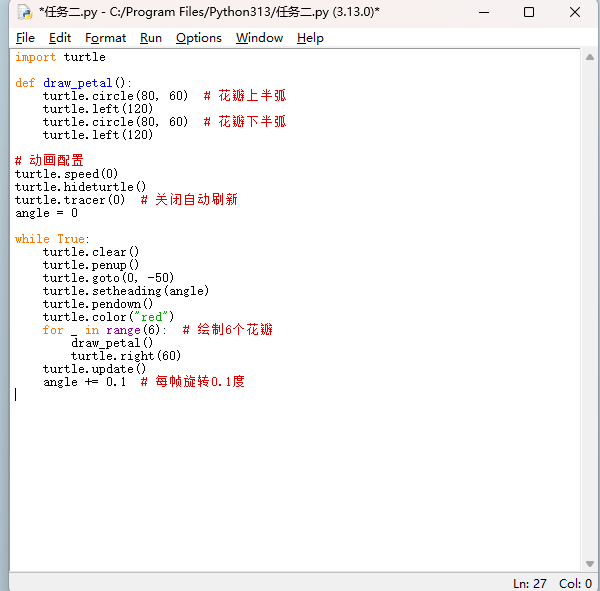
Task: Click the 'turtle.setheading(angle)' line
Action: (x=126, y=291)
